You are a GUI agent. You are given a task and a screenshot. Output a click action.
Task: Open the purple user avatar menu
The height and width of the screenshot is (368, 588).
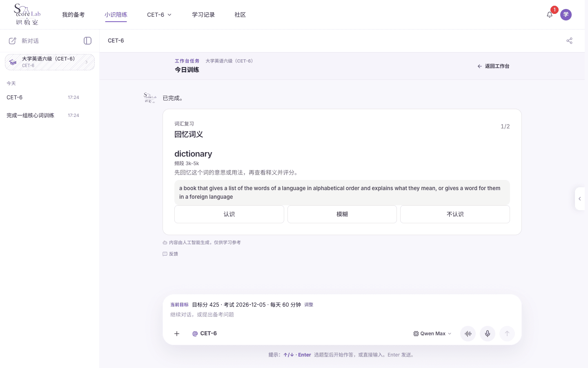click(566, 15)
